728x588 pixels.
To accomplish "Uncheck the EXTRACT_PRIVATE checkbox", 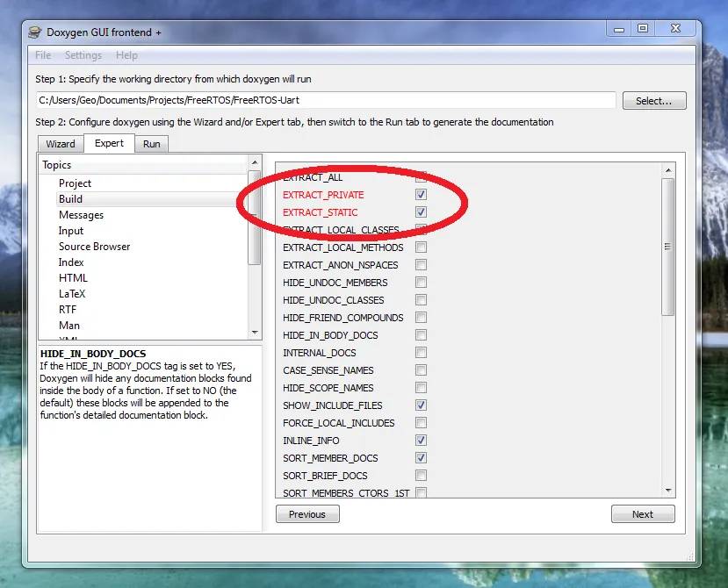I will (x=422, y=195).
